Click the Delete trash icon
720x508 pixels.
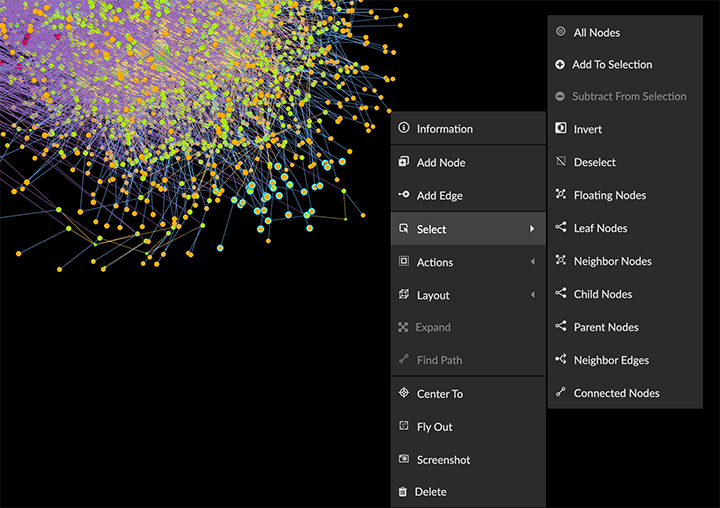[x=404, y=492]
